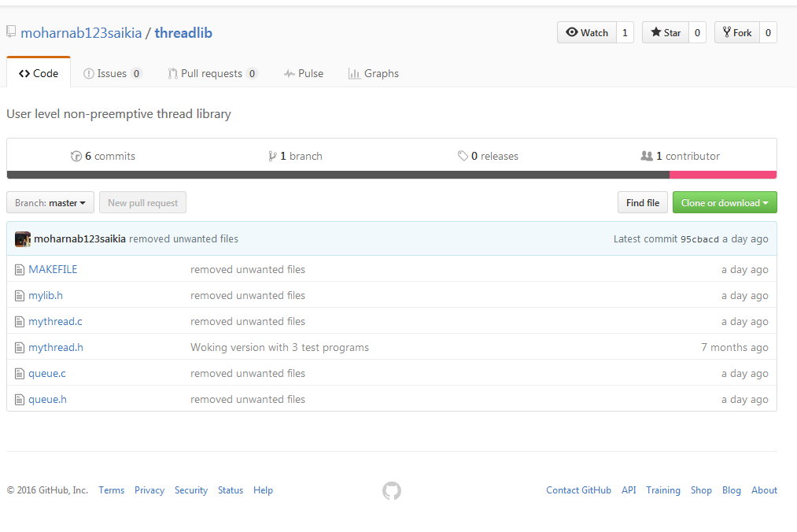Image resolution: width=797 pixels, height=532 pixels.
Task: Open the mythread.c file
Action: 55,321
